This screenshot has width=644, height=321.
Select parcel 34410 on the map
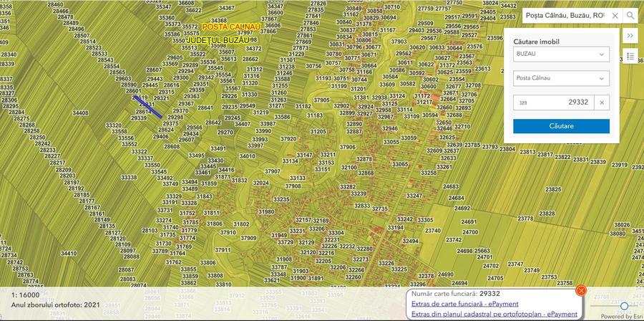point(69,253)
